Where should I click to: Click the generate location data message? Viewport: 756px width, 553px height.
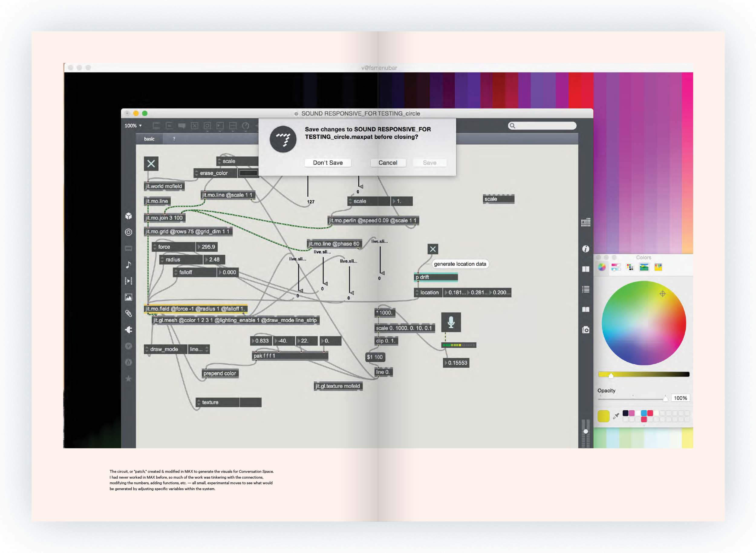tap(460, 264)
